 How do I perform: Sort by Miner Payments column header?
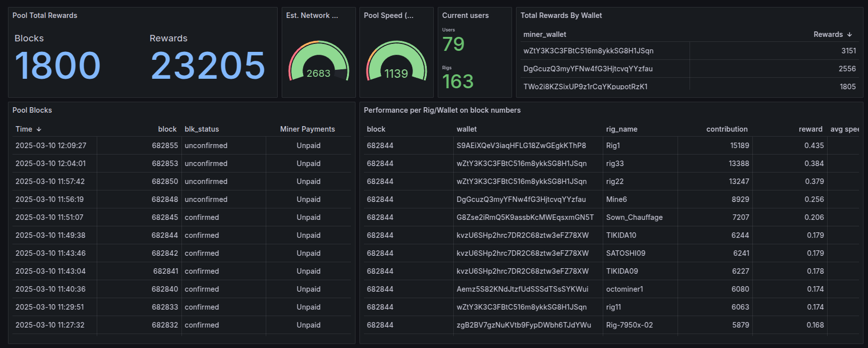click(x=308, y=129)
